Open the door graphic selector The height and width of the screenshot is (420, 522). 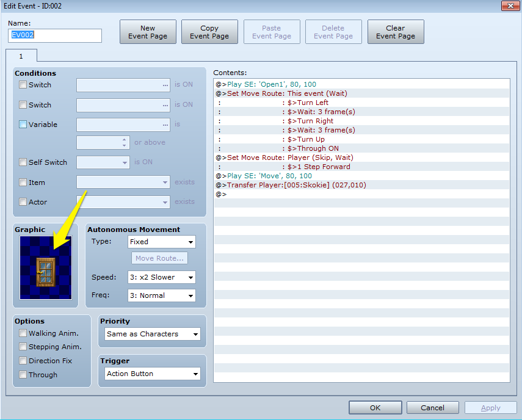(46, 267)
